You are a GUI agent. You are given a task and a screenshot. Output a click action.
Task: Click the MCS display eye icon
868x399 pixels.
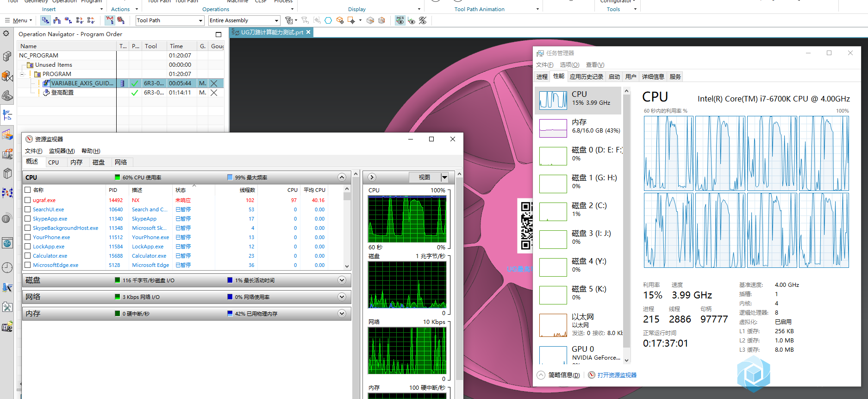point(400,20)
